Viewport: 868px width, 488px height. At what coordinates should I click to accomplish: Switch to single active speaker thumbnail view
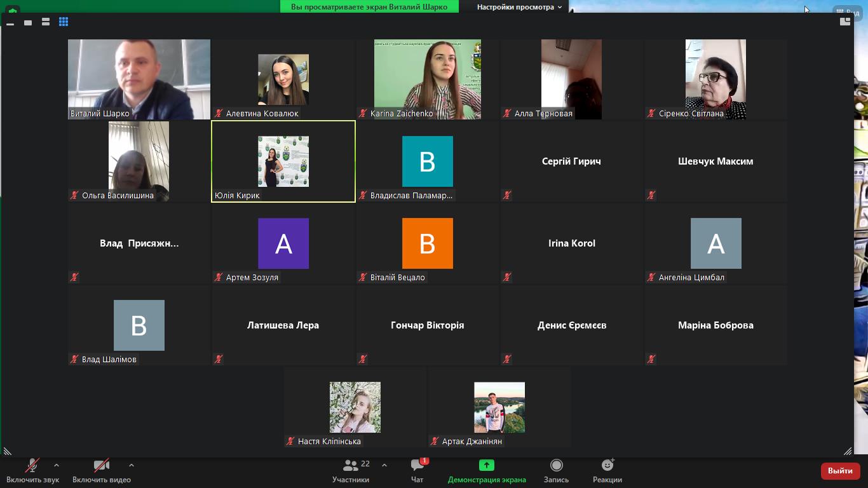28,22
